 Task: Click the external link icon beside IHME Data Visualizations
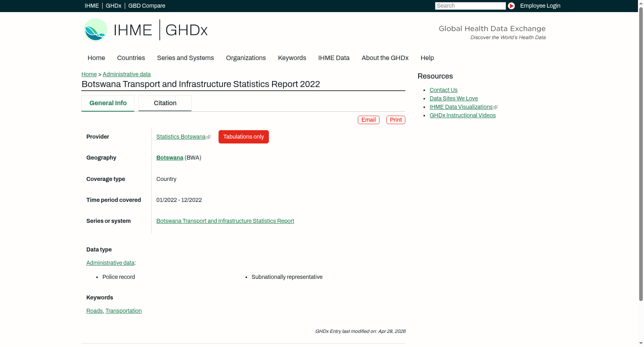point(495,107)
